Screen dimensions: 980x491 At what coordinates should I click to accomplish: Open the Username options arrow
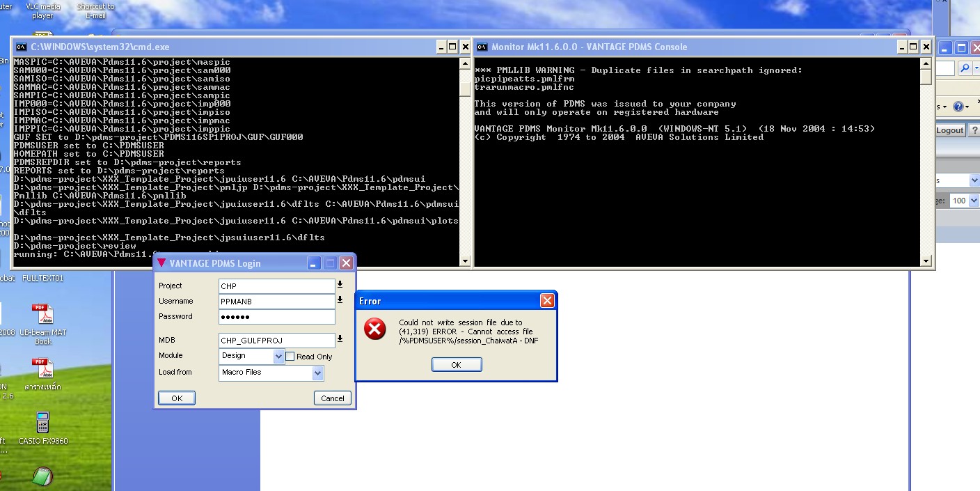pyautogui.click(x=340, y=299)
